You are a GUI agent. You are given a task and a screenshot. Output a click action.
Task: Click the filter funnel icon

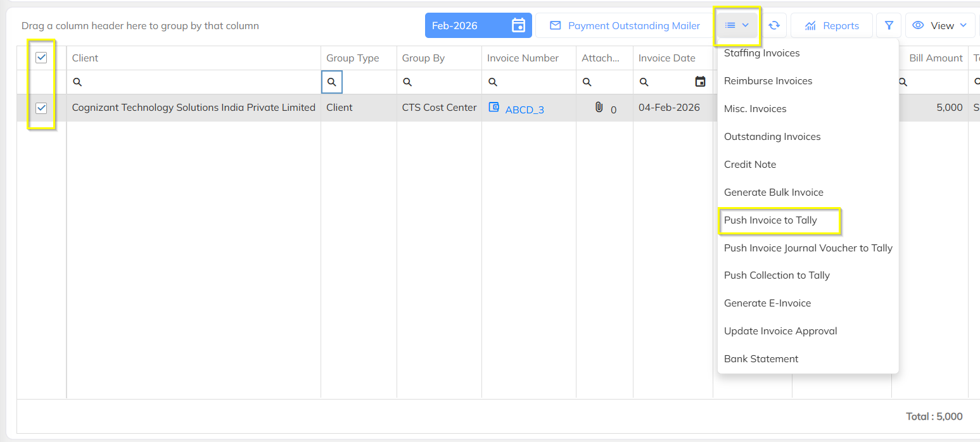pos(889,26)
